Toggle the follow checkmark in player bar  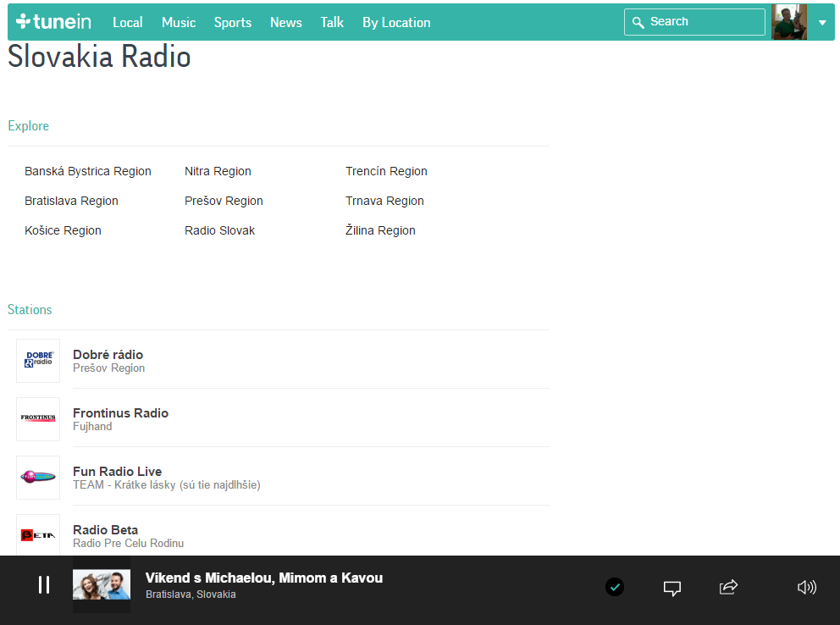[615, 587]
